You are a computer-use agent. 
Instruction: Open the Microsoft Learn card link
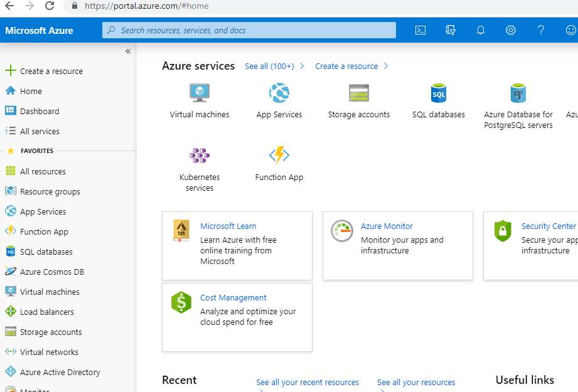click(228, 226)
